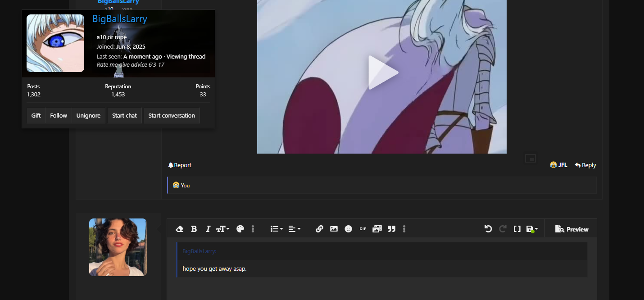Click 'Viewing thread' last seen link
This screenshot has width=644, height=300.
point(186,56)
